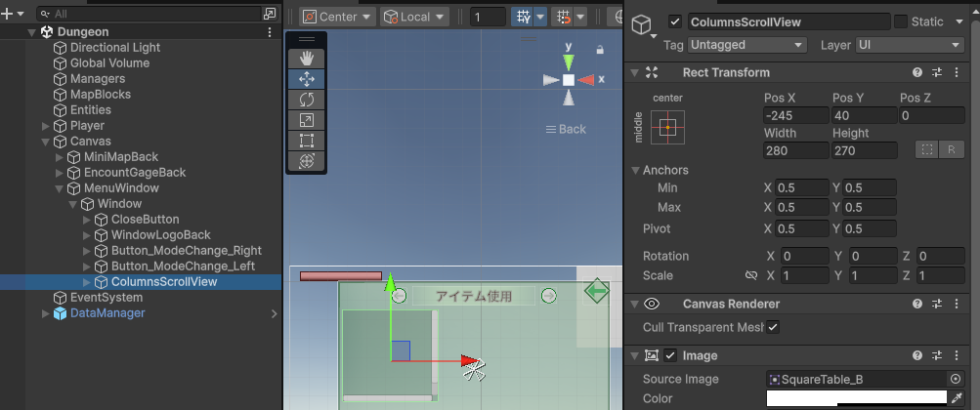Enable the Static checkbox
Viewport: 980px width, 410px height.
(x=901, y=21)
